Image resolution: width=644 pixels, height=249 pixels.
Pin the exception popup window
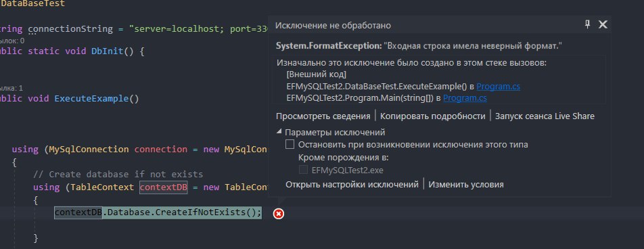pos(587,24)
